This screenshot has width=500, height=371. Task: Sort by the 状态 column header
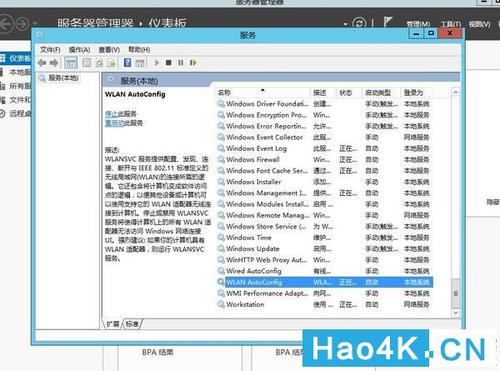pos(349,93)
